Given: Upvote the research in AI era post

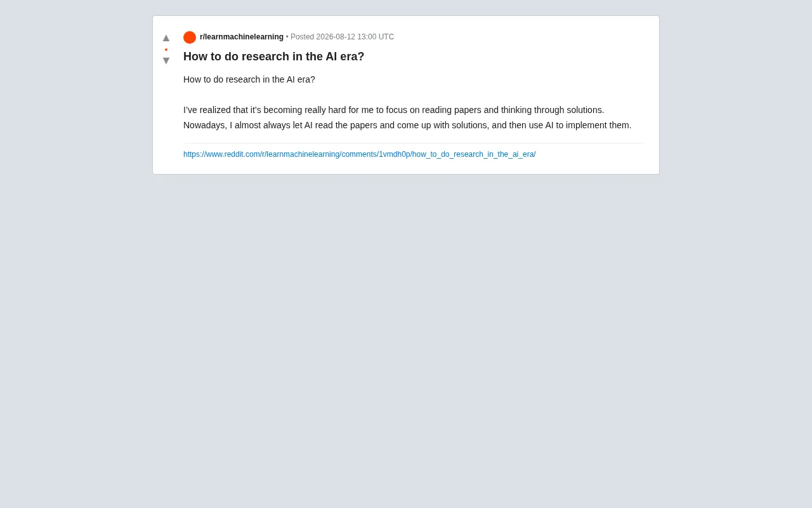Looking at the screenshot, I should pyautogui.click(x=166, y=38).
